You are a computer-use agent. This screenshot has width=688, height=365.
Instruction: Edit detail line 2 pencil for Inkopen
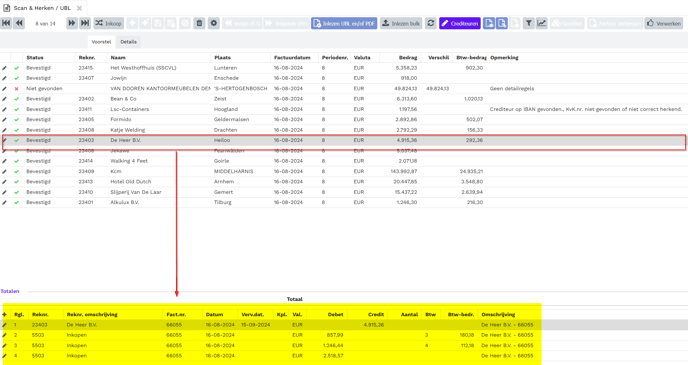coord(4,335)
